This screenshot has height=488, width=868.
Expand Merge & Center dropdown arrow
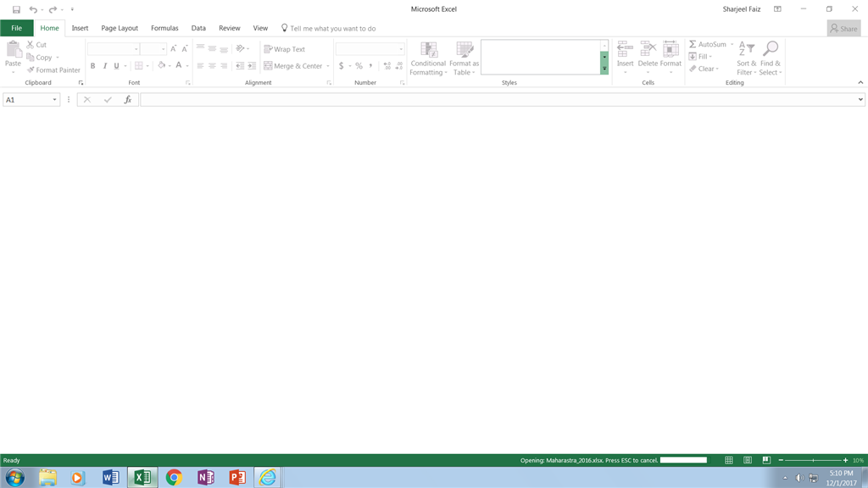pos(328,66)
